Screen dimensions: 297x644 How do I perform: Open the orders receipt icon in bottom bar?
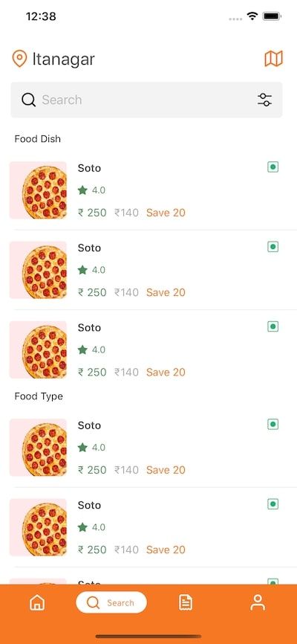[186, 602]
